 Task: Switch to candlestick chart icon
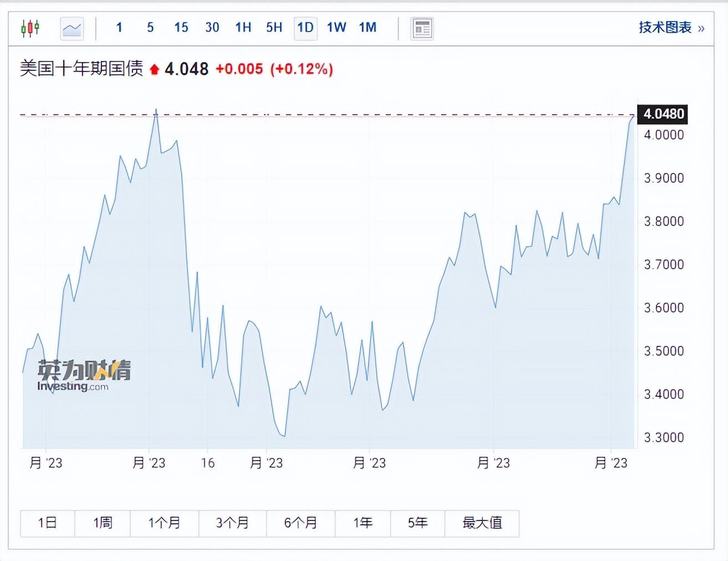pyautogui.click(x=30, y=28)
